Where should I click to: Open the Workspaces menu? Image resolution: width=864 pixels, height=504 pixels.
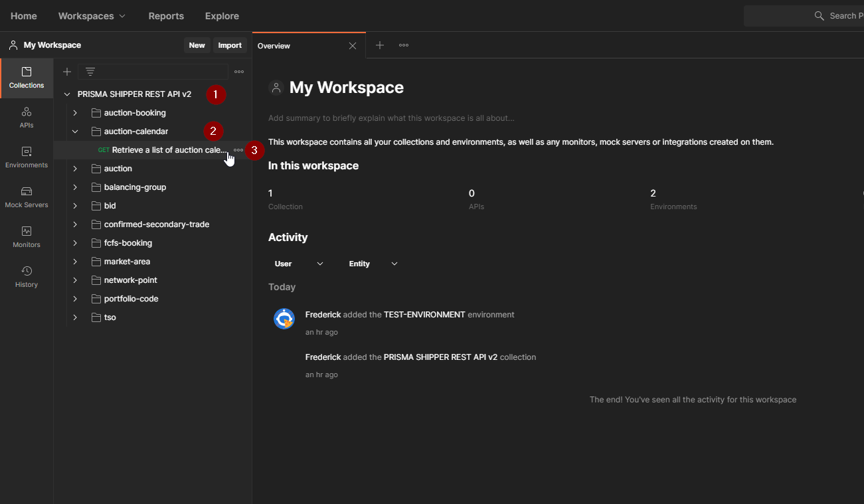(x=92, y=16)
